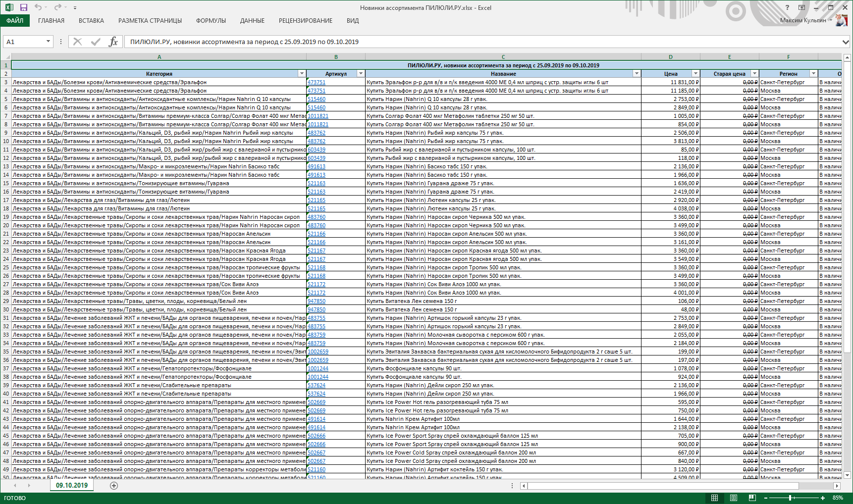
Task: Open article link 603439 in row 11
Action: point(317,150)
